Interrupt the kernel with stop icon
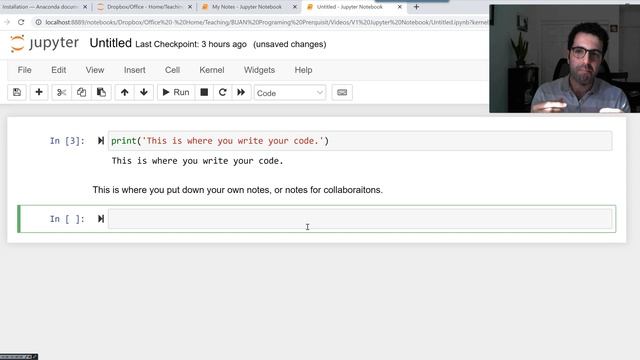This screenshot has height=360, width=640. [x=204, y=92]
